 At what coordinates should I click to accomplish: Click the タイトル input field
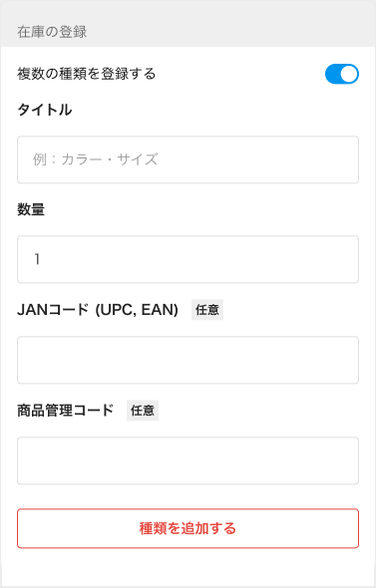pos(188,159)
